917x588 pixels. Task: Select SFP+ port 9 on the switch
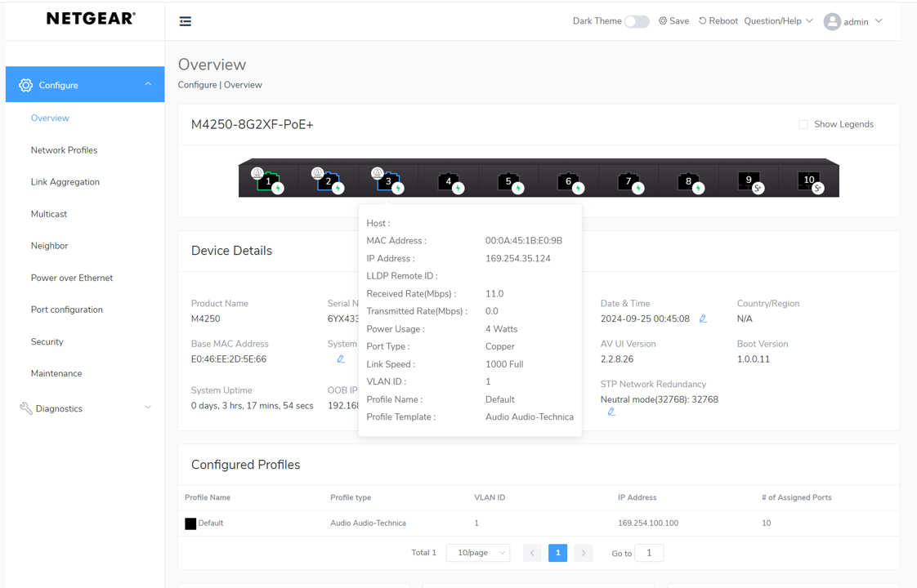click(x=749, y=180)
